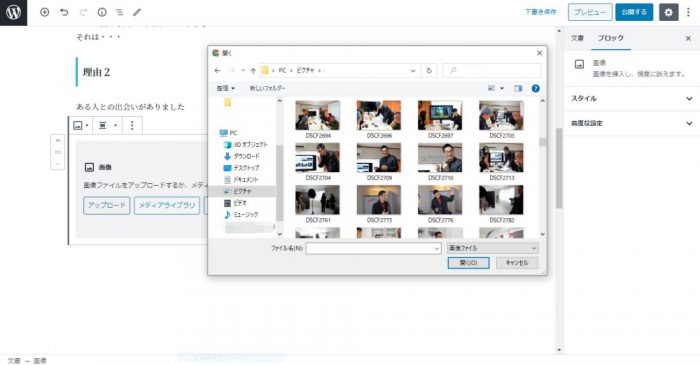Open the add block inserter
The width and height of the screenshot is (700, 365).
pos(44,12)
